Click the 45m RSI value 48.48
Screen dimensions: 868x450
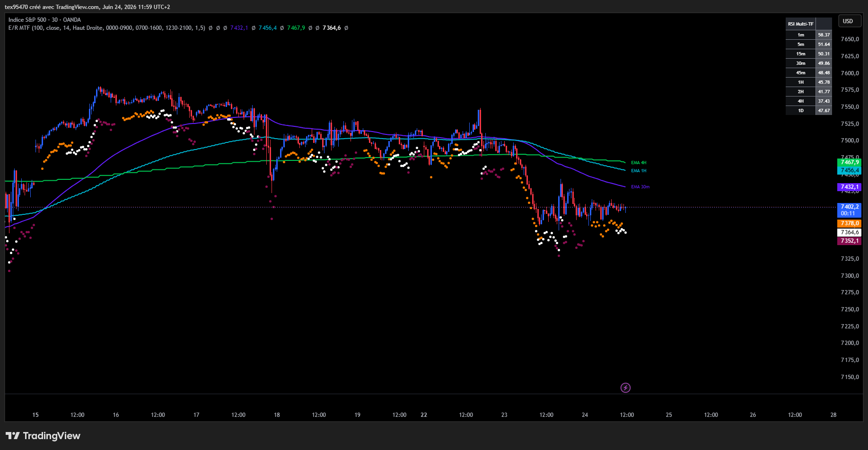824,73
